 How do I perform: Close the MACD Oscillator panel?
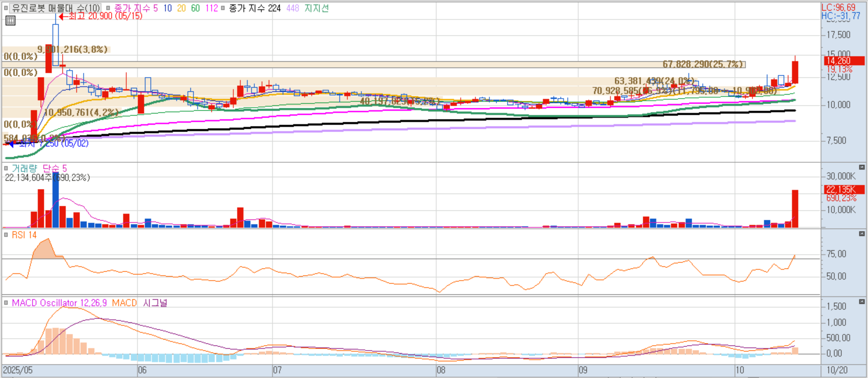click(x=862, y=301)
